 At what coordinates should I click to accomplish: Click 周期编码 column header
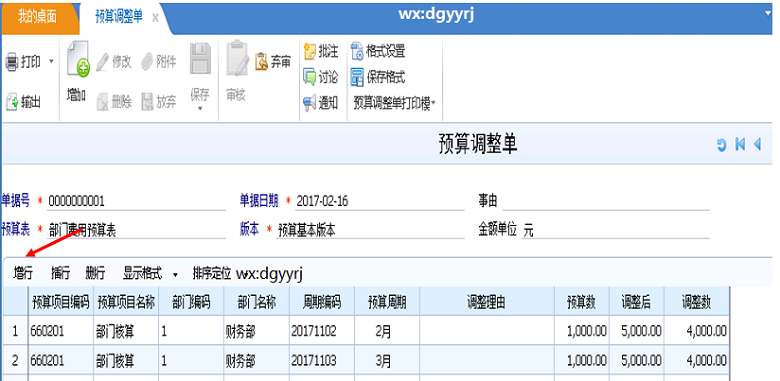pos(322,302)
